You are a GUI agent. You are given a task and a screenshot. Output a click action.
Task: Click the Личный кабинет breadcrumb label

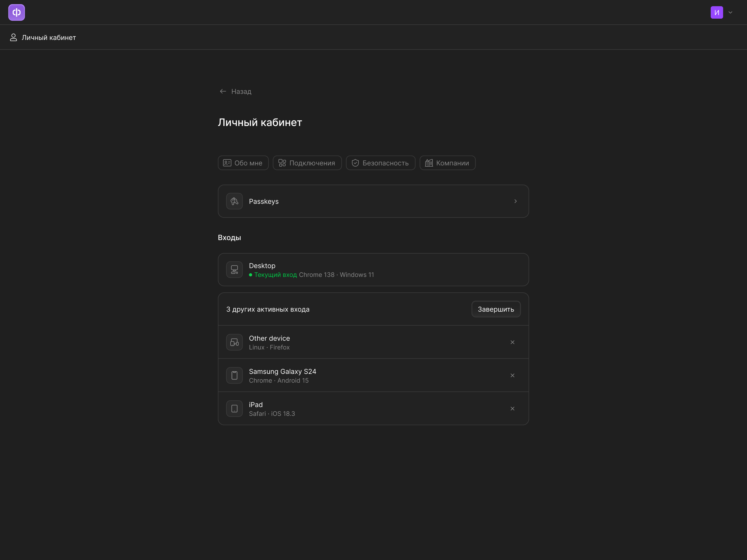point(49,38)
